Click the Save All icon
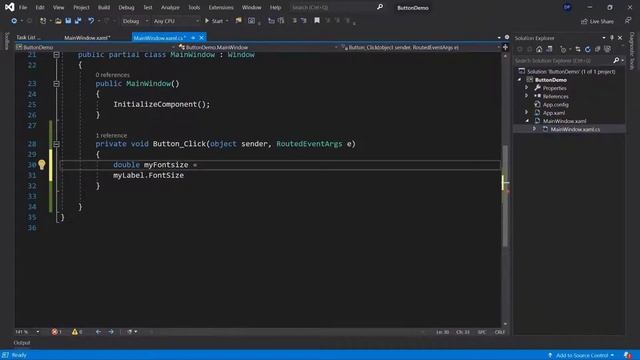The height and width of the screenshot is (360, 640). (x=78, y=21)
